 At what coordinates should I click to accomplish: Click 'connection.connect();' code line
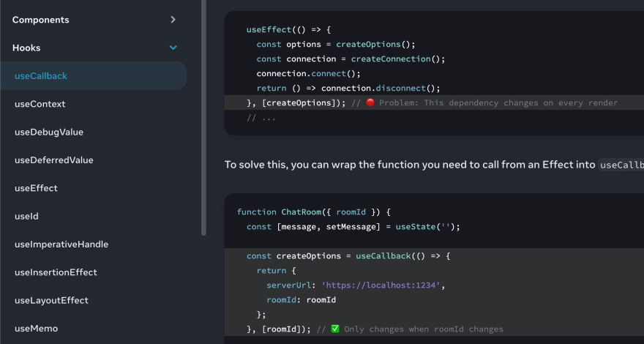[x=308, y=74]
